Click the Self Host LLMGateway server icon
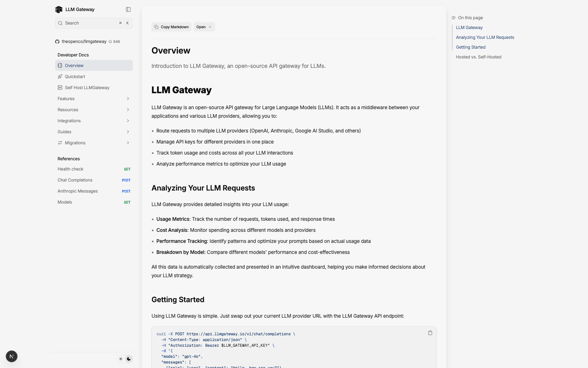This screenshot has height=368, width=588. click(60, 88)
